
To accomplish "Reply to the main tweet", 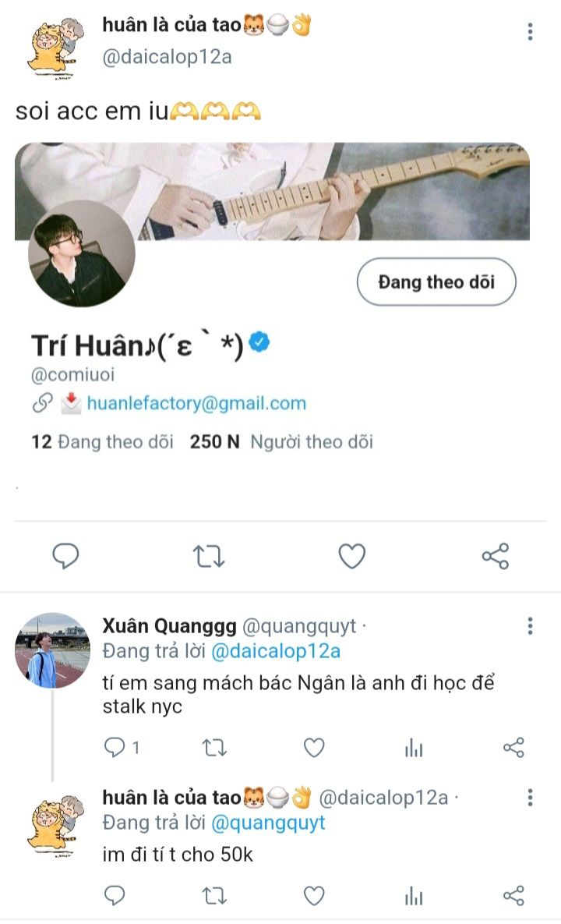I will pyautogui.click(x=66, y=556).
